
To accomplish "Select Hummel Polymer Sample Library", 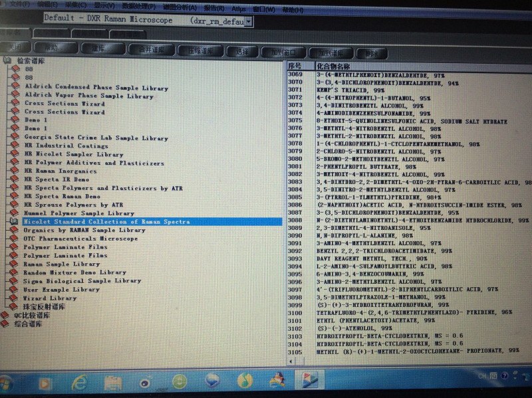I will click(x=78, y=213).
